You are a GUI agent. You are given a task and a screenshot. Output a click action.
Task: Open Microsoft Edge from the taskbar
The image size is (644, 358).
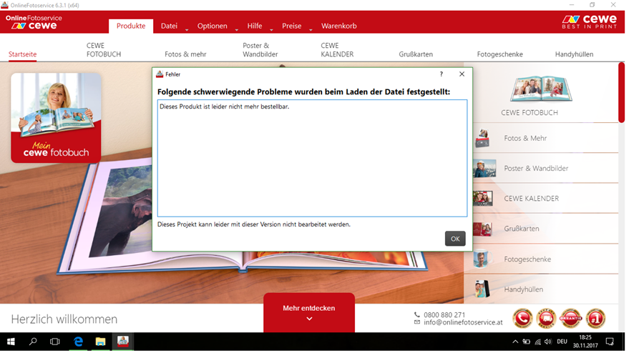coord(77,342)
